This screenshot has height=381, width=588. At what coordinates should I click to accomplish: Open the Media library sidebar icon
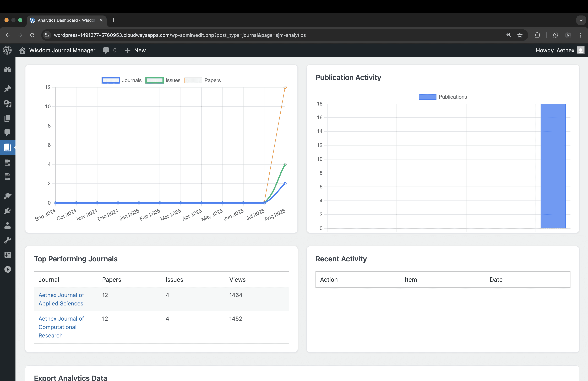click(x=7, y=104)
